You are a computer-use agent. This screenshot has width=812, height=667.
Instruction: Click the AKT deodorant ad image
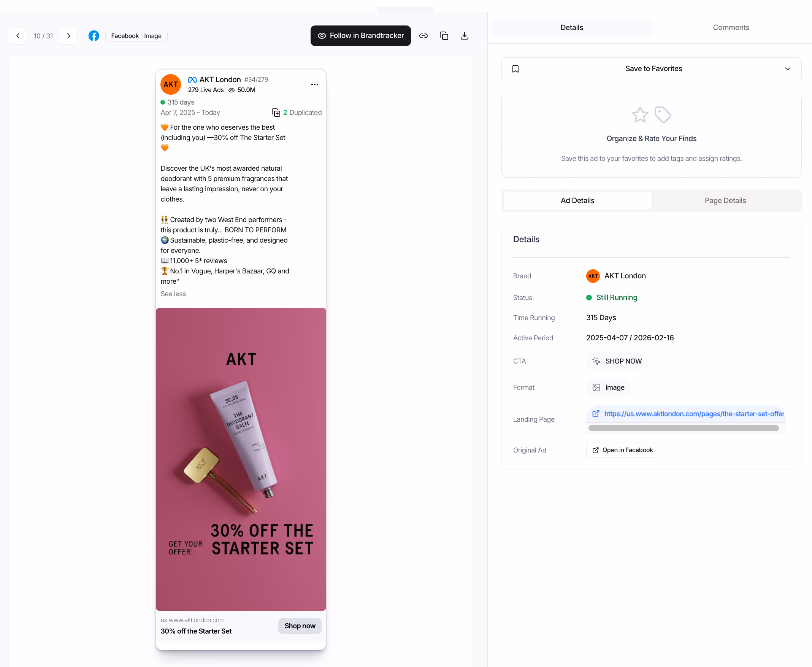[241, 459]
